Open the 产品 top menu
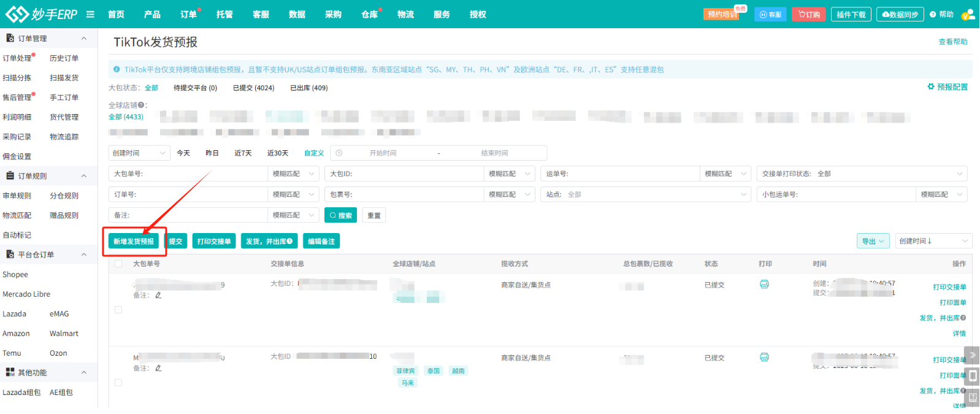The image size is (980, 414). tap(152, 14)
